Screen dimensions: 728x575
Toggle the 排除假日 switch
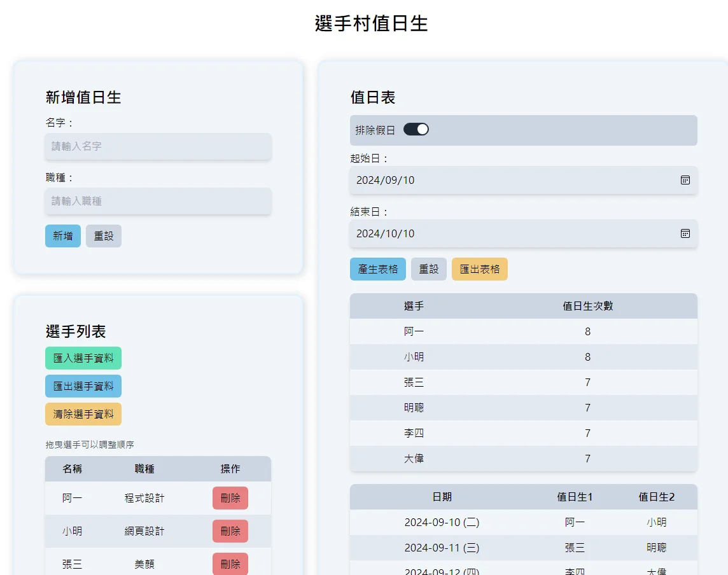pos(416,130)
